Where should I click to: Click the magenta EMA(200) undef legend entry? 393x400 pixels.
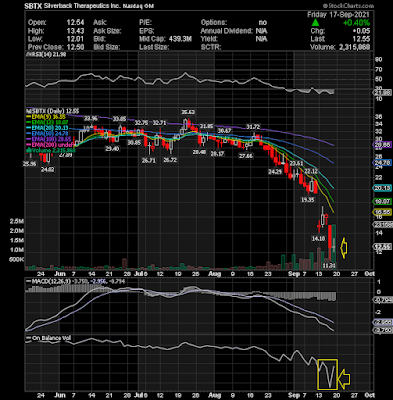(x=49, y=145)
